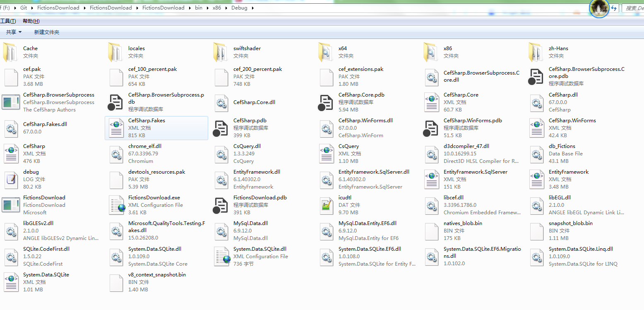Select the MySql.Data.dll file icon

tap(221, 231)
